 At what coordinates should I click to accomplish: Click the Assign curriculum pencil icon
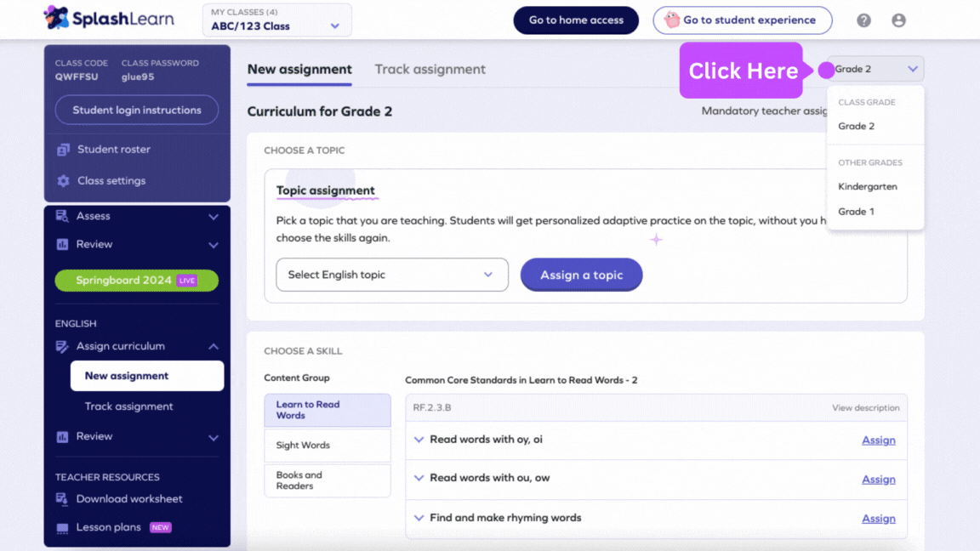[x=62, y=347]
